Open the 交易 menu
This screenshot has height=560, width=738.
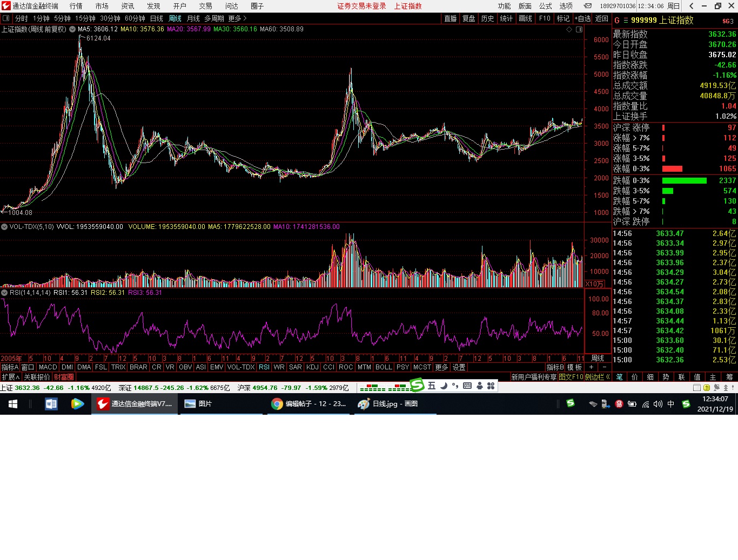(206, 6)
